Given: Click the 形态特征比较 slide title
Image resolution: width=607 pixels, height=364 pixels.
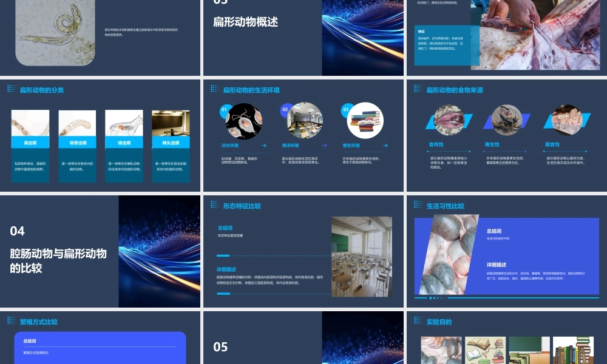Looking at the screenshot, I should (x=242, y=206).
